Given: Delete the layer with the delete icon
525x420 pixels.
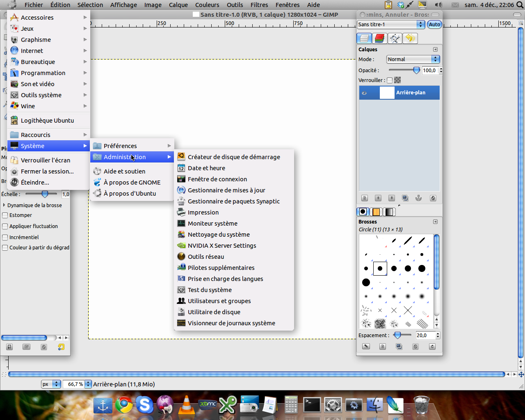Looking at the screenshot, I should point(432,198).
